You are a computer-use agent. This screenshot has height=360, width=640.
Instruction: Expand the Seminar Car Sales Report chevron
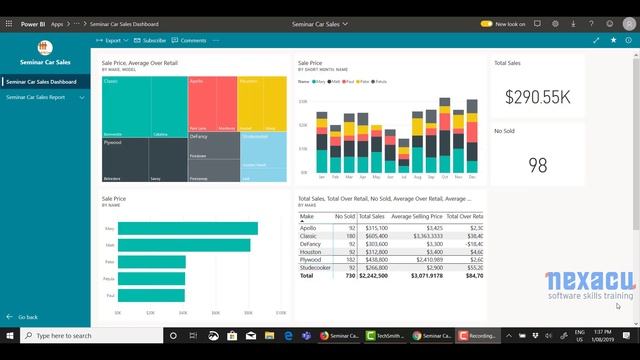pos(82,98)
